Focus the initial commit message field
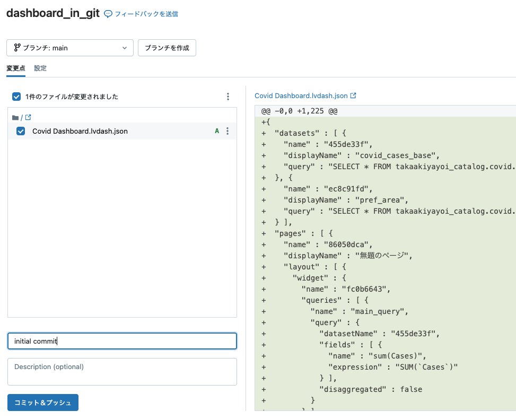Screen dimensions: 516x420 (122, 341)
